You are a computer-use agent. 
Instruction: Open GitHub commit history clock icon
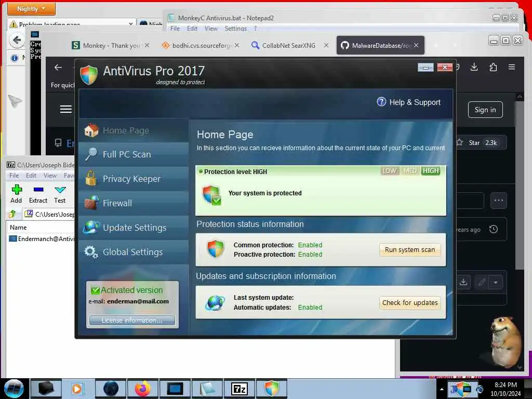(494, 229)
